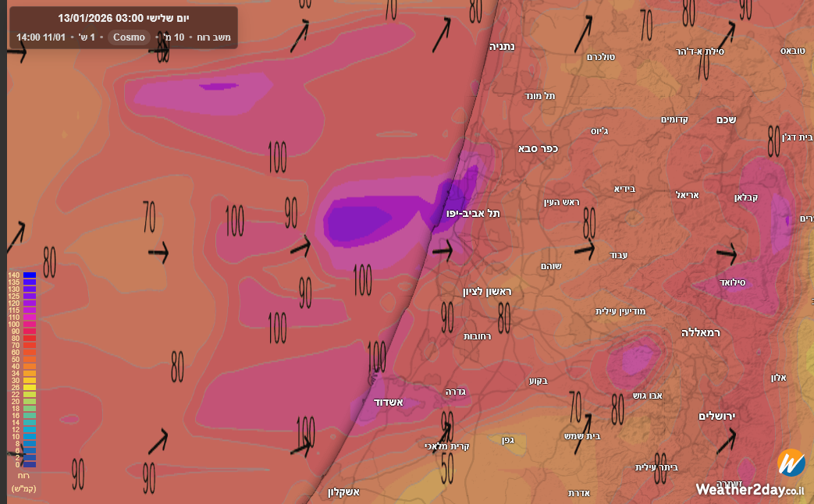This screenshot has width=814, height=504.
Task: Click the wind arrow near בית שמש
Action: coord(582,424)
